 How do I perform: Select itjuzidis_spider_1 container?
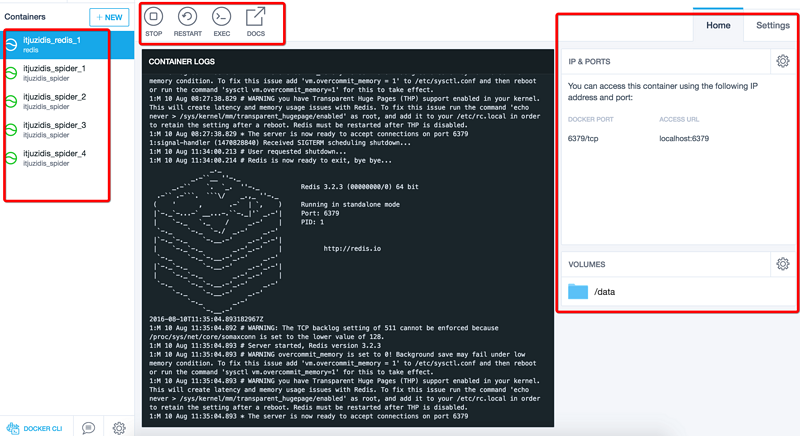click(x=67, y=73)
